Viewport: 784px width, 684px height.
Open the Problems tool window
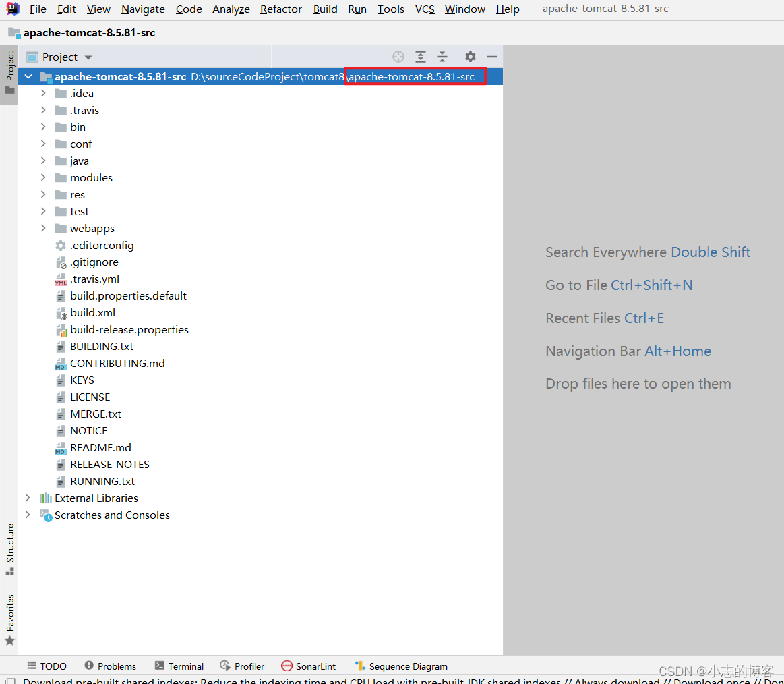[111, 666]
